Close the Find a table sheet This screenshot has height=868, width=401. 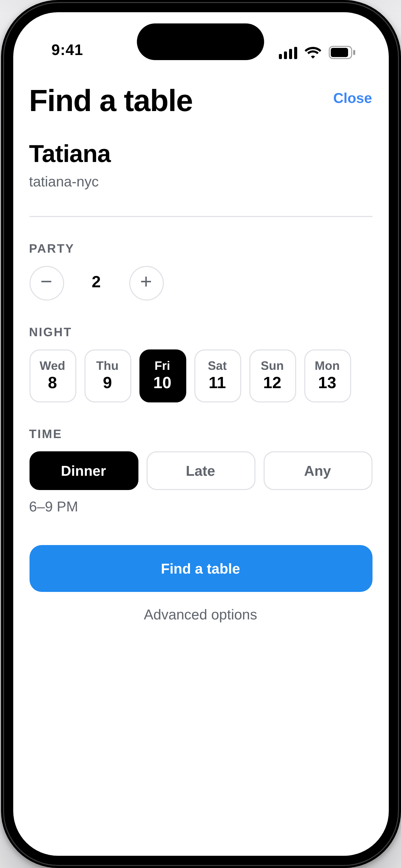coord(352,98)
